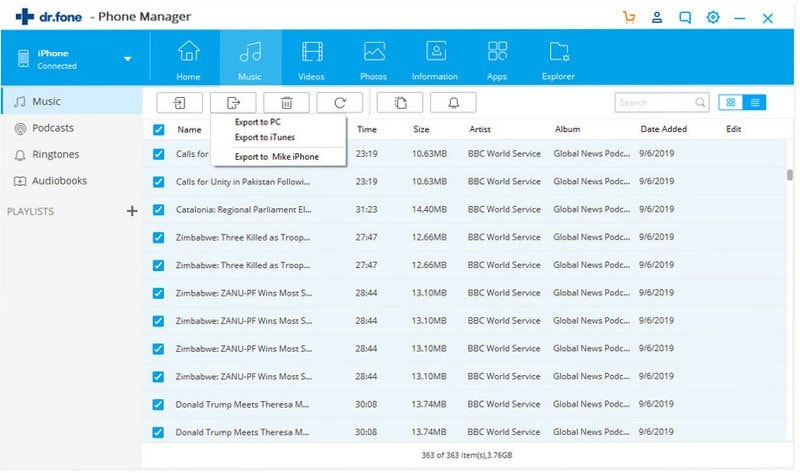This screenshot has height=473, width=800.
Task: Go to the Home tab
Action: 188,59
